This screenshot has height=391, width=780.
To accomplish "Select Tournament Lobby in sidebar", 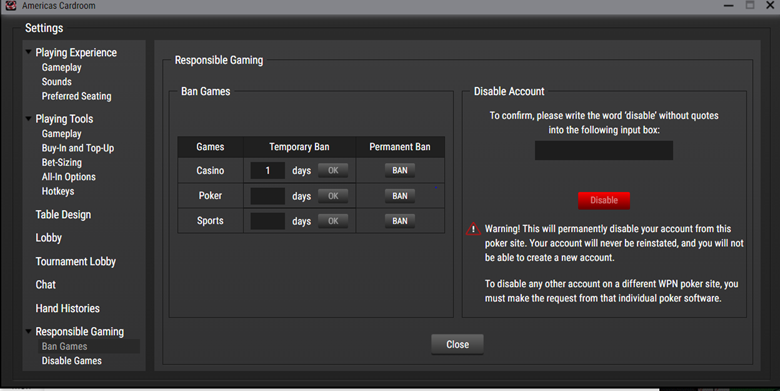I will tap(76, 261).
